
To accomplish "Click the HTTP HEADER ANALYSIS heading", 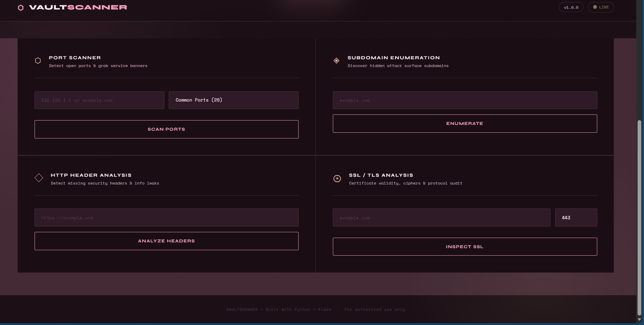I will pyautogui.click(x=91, y=175).
